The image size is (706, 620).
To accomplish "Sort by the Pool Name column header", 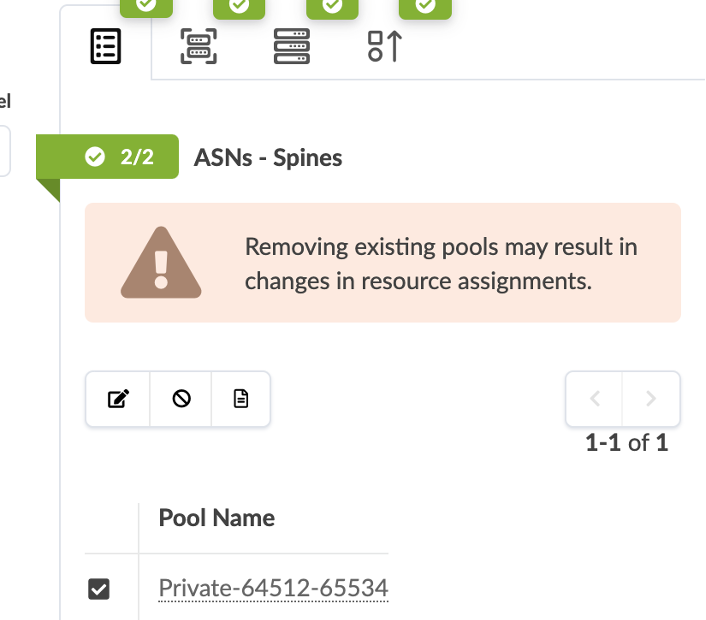I will click(217, 517).
